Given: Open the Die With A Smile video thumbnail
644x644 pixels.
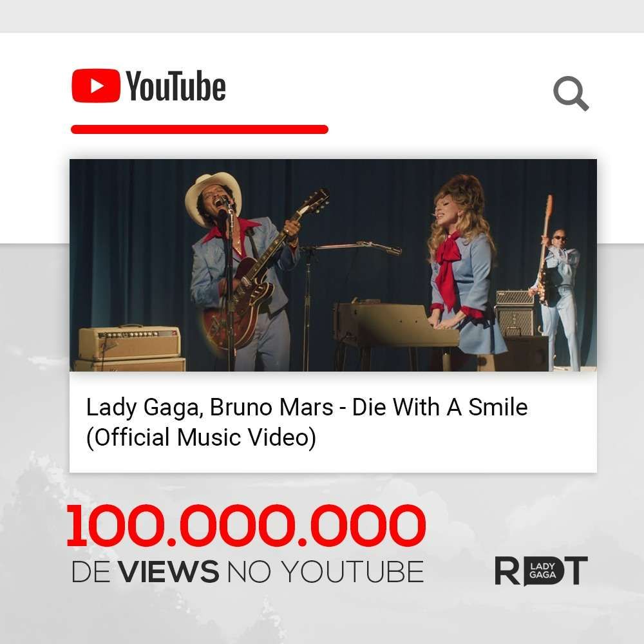Looking at the screenshot, I should 333,265.
